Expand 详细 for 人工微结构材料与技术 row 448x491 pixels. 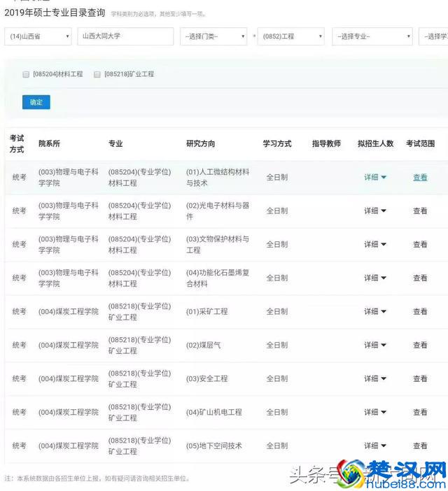click(x=375, y=177)
